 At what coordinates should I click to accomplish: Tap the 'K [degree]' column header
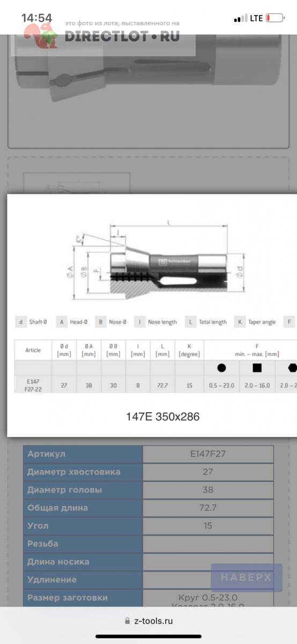tap(189, 350)
